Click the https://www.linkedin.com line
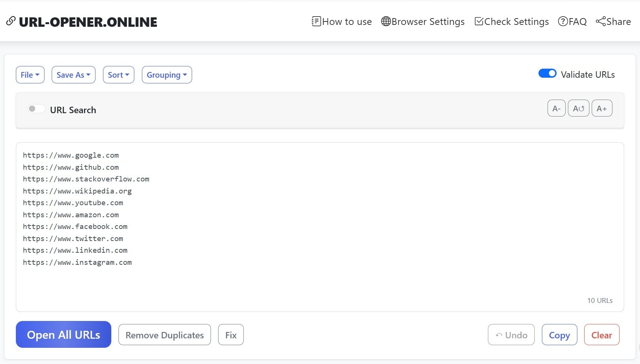This screenshot has height=364, width=640. (x=75, y=250)
